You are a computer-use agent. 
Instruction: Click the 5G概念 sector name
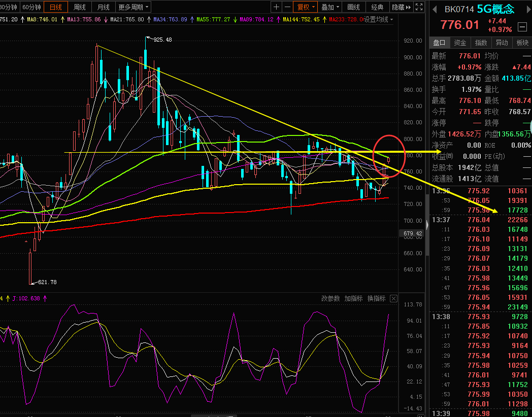(x=495, y=9)
